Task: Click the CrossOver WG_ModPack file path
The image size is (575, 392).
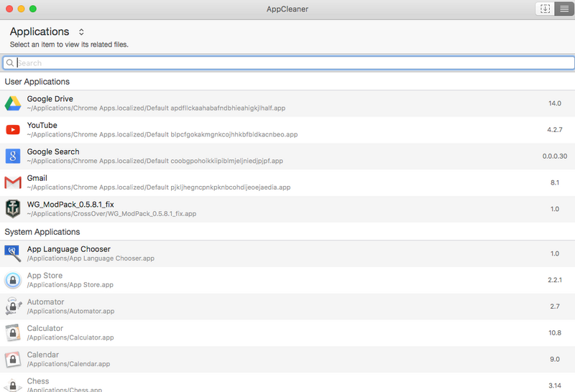Action: coord(111,213)
